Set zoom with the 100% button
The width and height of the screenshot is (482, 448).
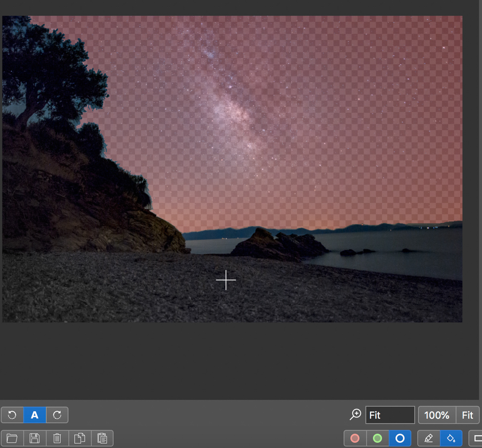437,415
